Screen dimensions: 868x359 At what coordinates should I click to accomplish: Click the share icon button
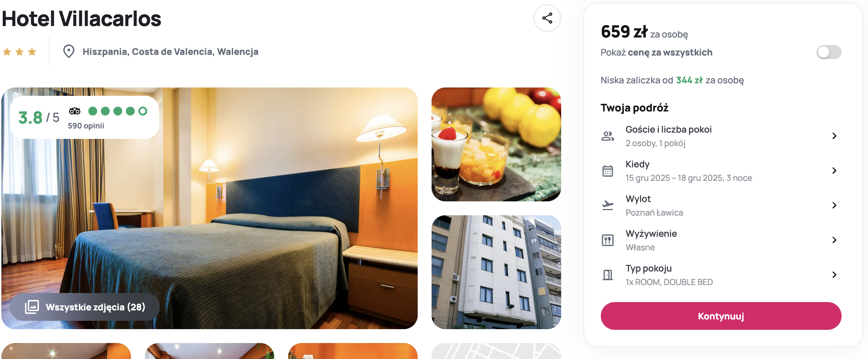[x=547, y=18]
